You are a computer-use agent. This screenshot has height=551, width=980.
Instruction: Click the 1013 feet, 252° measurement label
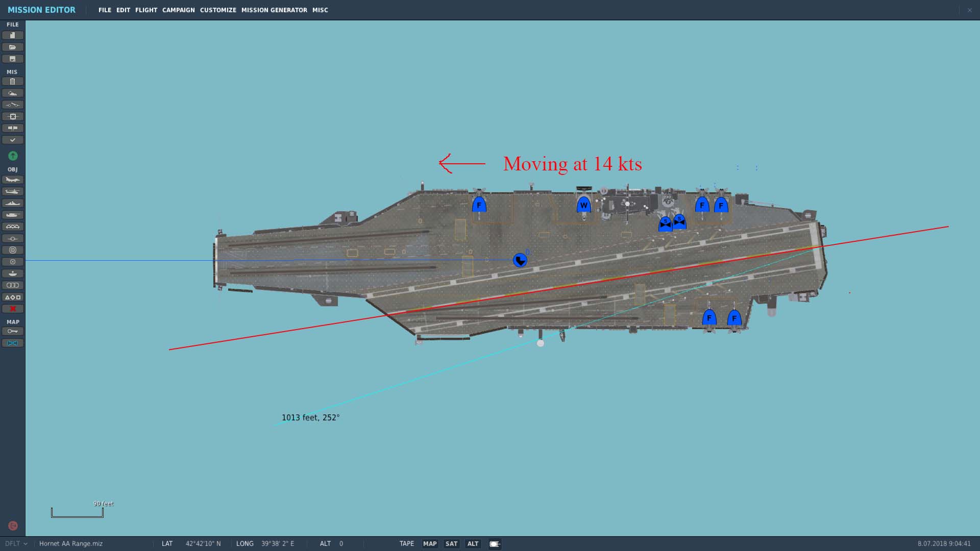310,417
